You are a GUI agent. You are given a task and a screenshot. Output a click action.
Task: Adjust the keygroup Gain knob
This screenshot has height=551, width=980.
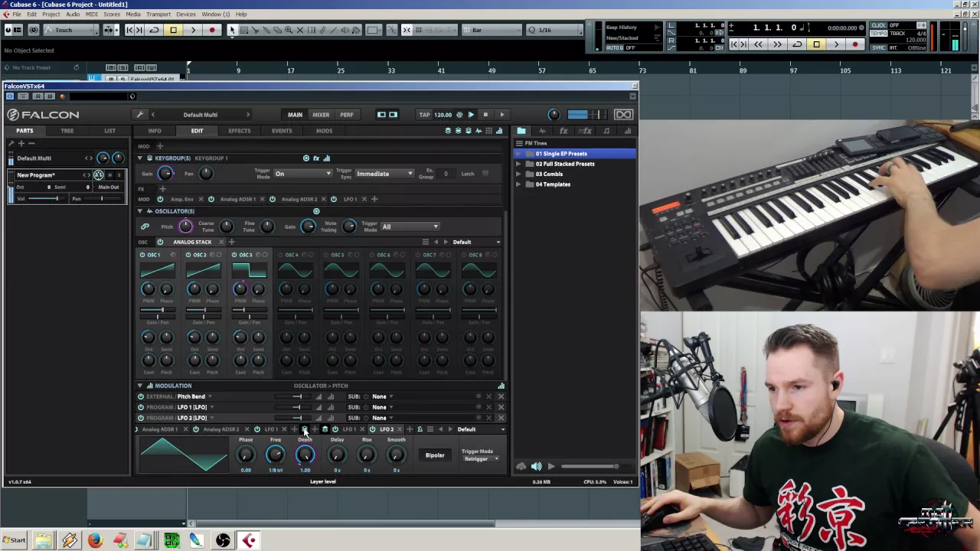click(x=165, y=174)
